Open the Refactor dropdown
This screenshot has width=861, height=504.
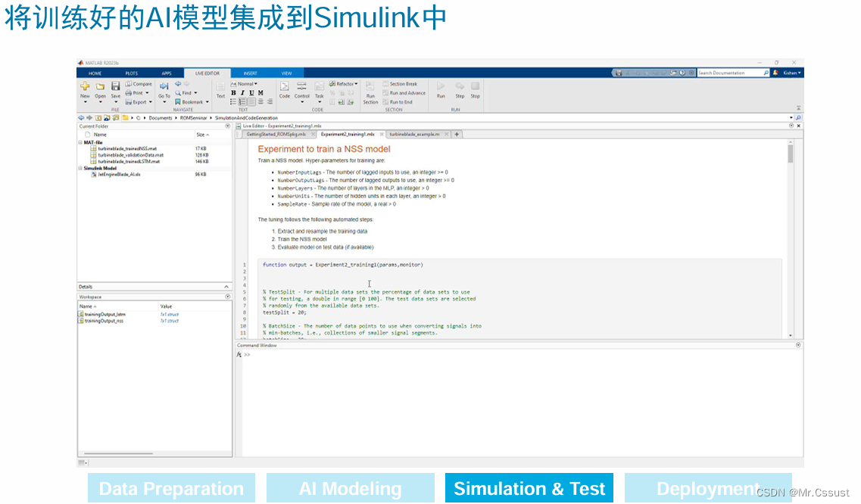345,85
